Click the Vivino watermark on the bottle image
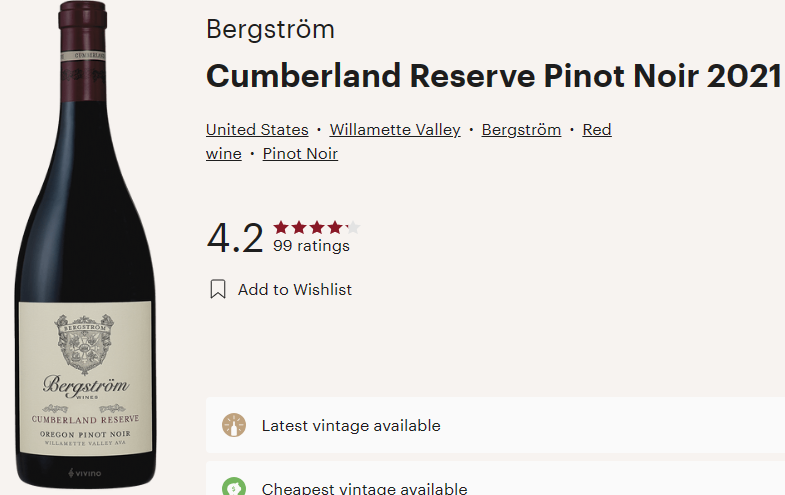This screenshot has width=785, height=495. coord(84,472)
